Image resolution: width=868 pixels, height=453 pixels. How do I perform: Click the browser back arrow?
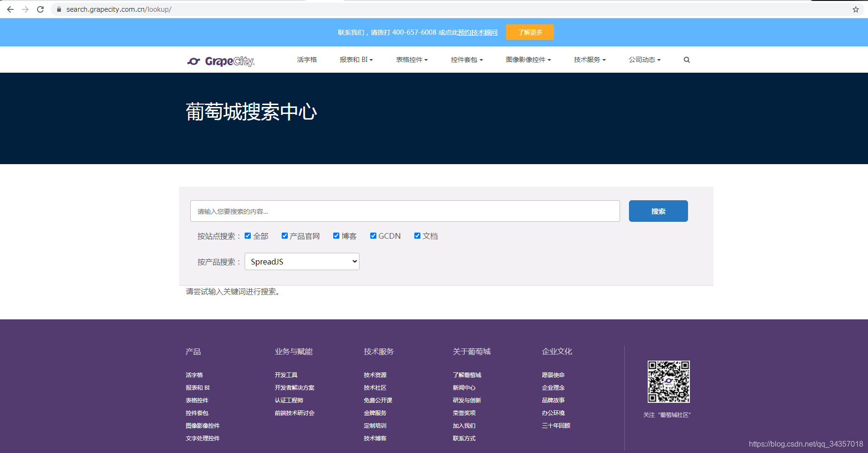pos(10,9)
